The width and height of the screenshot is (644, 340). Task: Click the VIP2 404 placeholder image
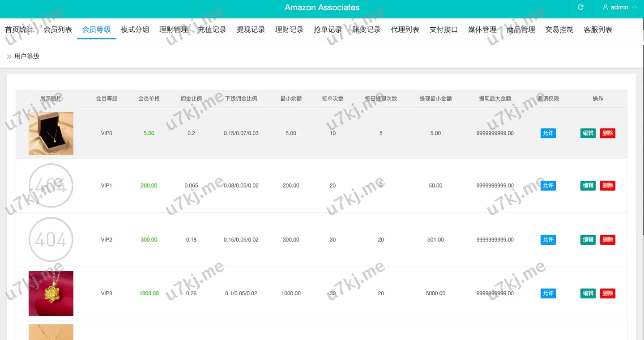[x=51, y=240]
